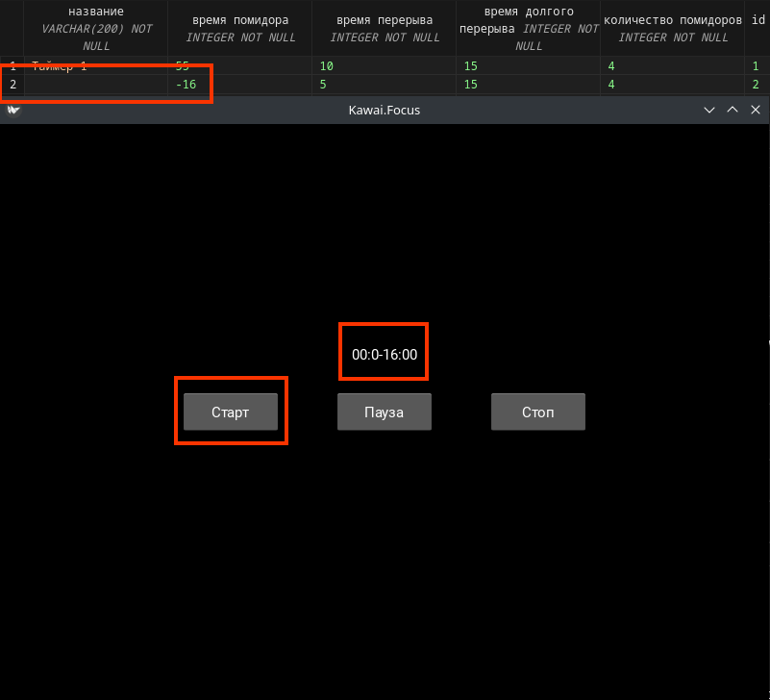770x700 pixels.
Task: Select row number 2 in the table
Action: [x=12, y=85]
